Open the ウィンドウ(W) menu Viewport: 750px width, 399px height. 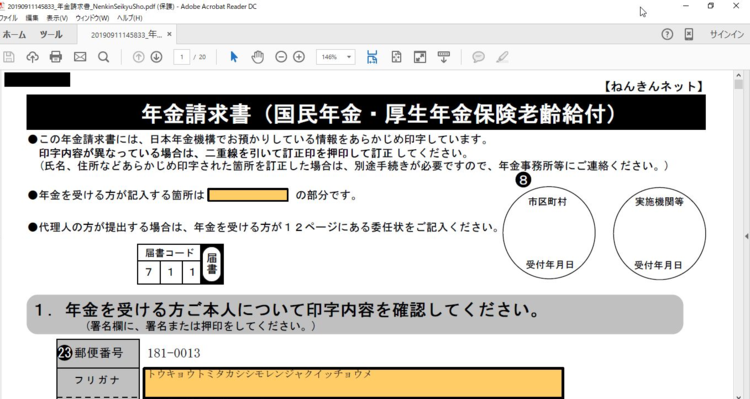(x=92, y=18)
